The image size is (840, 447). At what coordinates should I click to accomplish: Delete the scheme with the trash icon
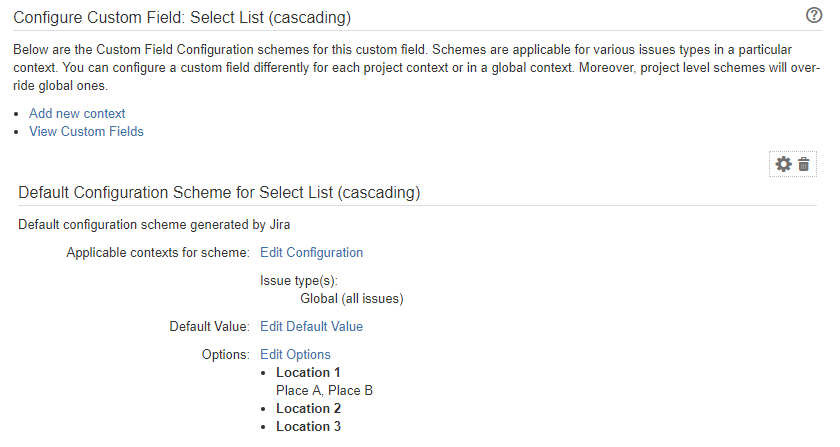pos(804,164)
